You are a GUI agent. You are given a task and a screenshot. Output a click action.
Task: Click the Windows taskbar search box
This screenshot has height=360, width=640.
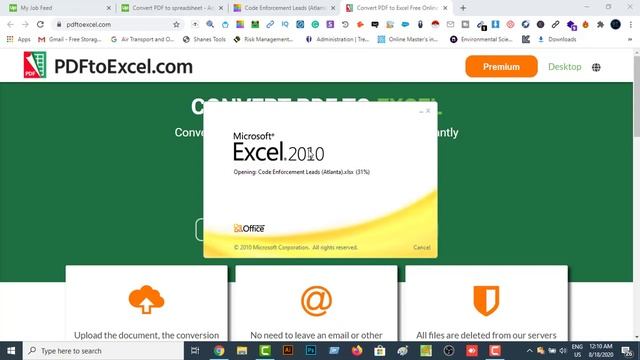click(103, 351)
